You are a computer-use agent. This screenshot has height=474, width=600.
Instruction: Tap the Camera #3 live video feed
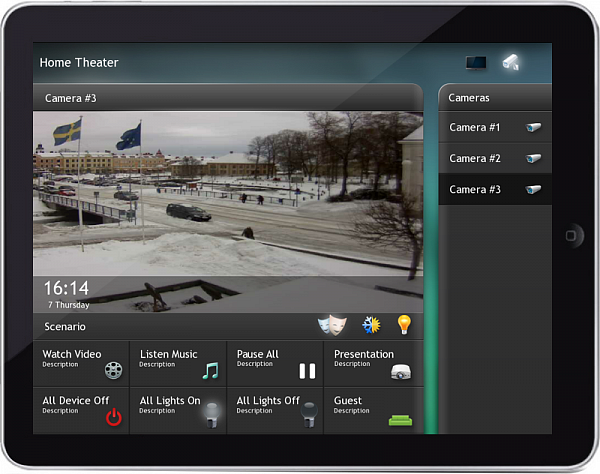point(228,195)
